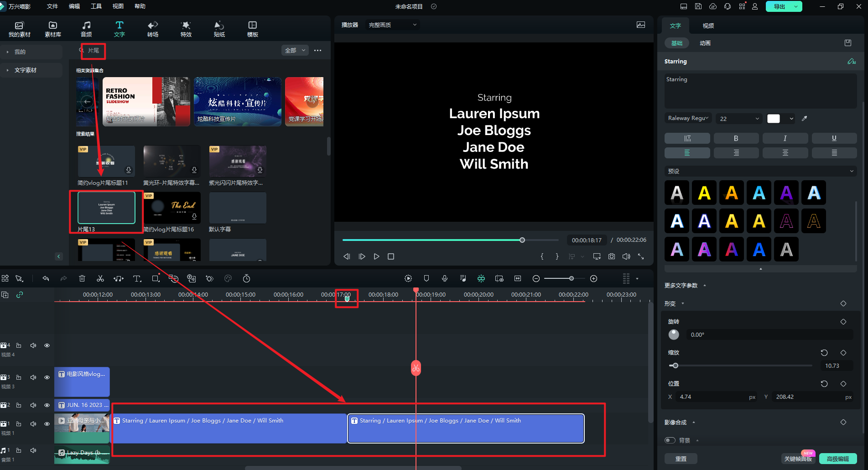Screen dimensions: 868x470
Task: Click the white text color swatch
Action: pos(774,119)
